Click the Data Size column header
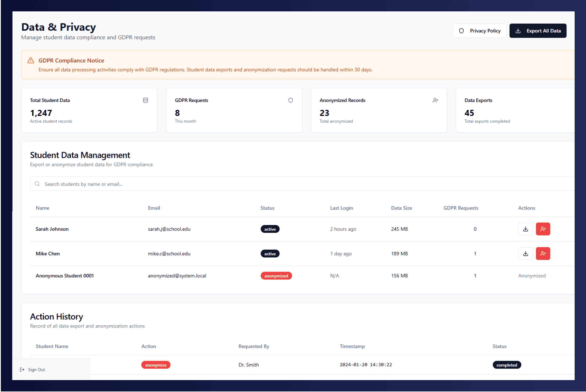The height and width of the screenshot is (392, 586). (401, 208)
